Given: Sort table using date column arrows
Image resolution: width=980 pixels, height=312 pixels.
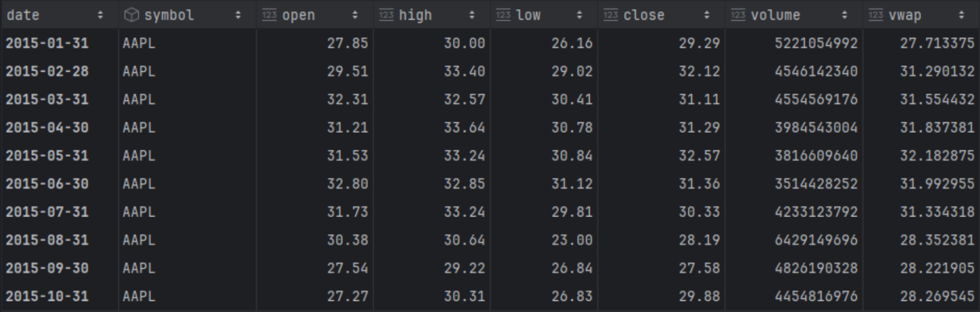Looking at the screenshot, I should [100, 15].
